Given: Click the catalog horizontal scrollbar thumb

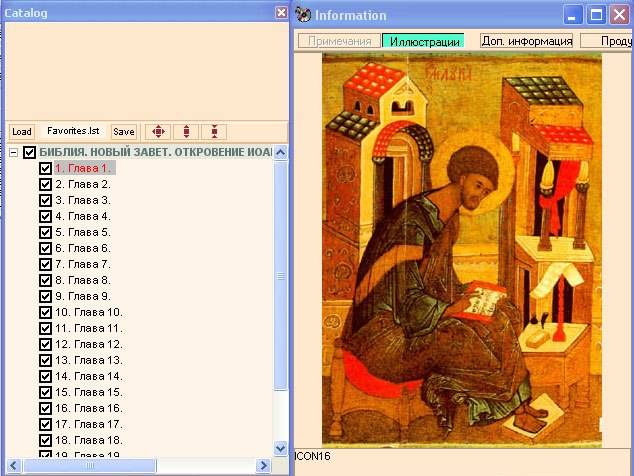Looking at the screenshot, I should [89, 465].
